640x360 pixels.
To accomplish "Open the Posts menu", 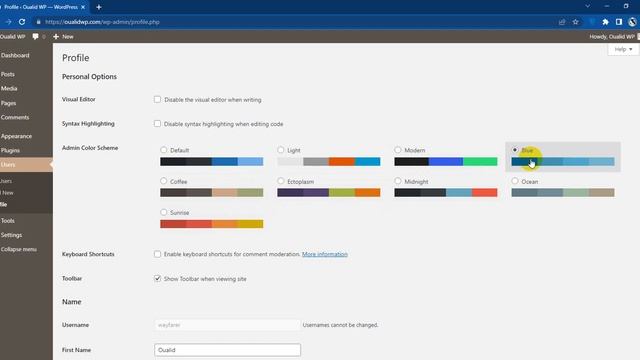I will 8,74.
